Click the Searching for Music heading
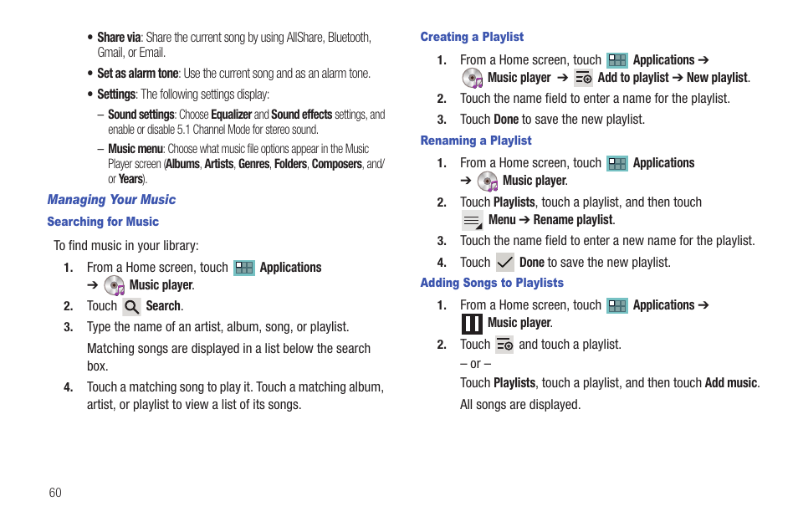 (x=103, y=222)
